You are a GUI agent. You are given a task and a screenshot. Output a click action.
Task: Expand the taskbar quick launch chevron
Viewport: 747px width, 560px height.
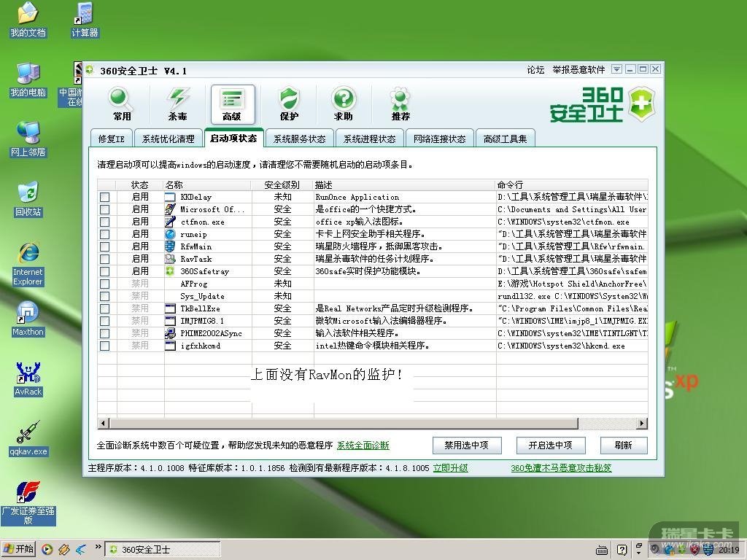coord(98,547)
